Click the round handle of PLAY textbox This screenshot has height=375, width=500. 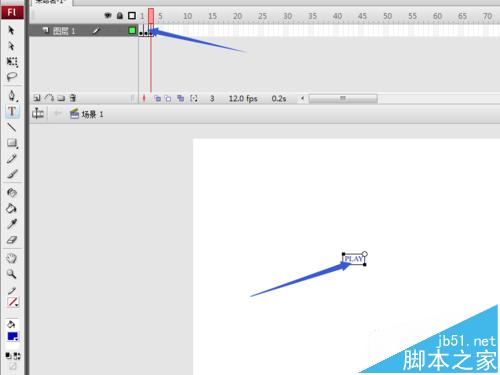pos(365,254)
